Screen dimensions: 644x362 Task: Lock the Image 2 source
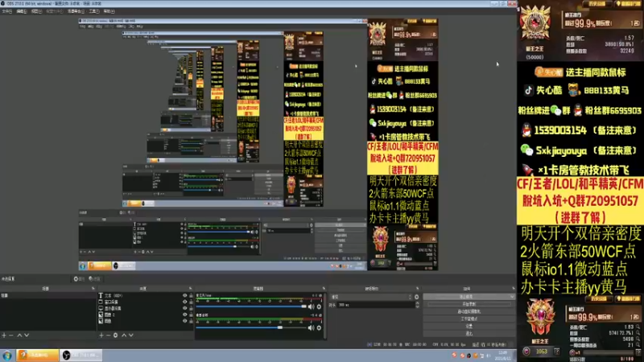tap(191, 315)
